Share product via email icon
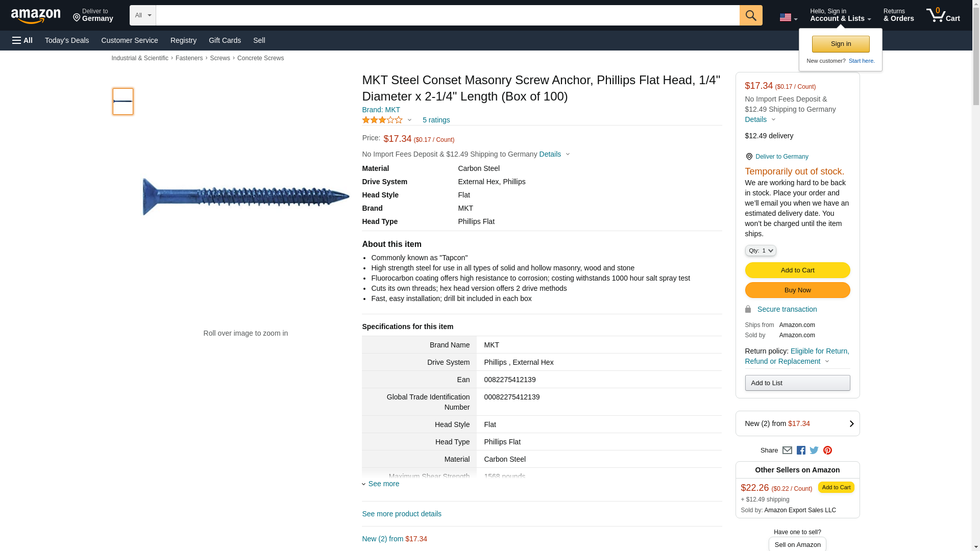980x551 pixels. (787, 450)
